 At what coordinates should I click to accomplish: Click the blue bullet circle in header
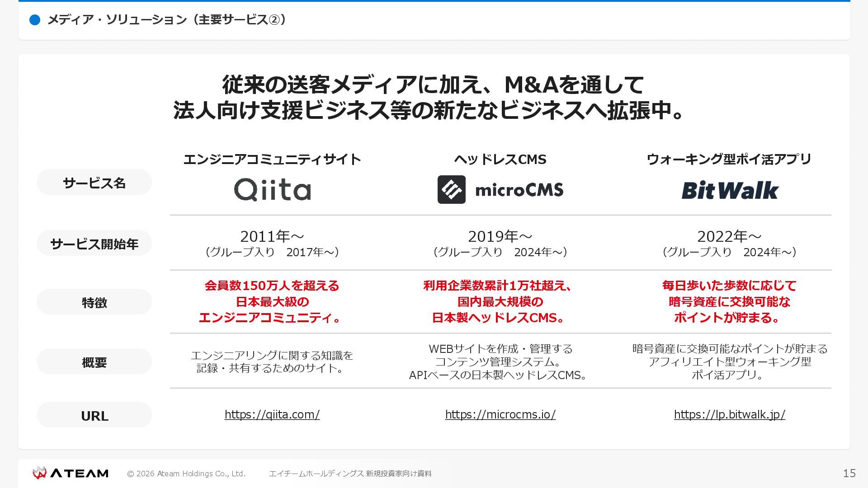coord(35,20)
